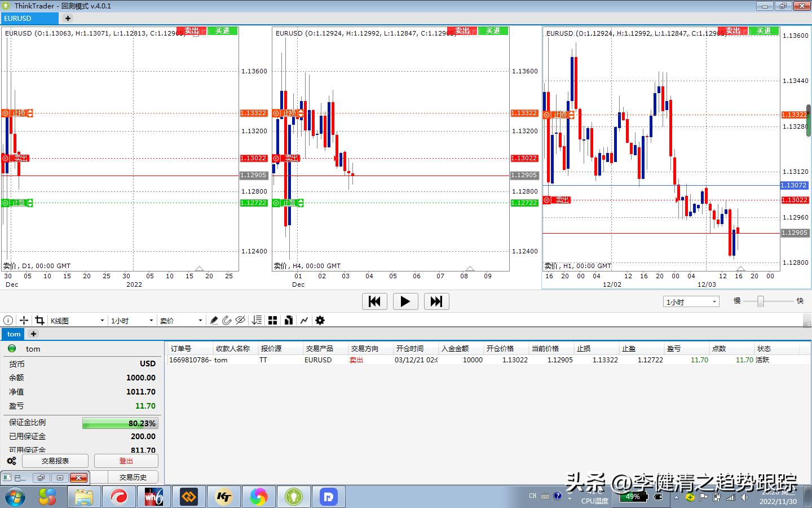
Task: Click the play button for backtest playback
Action: 405,301
